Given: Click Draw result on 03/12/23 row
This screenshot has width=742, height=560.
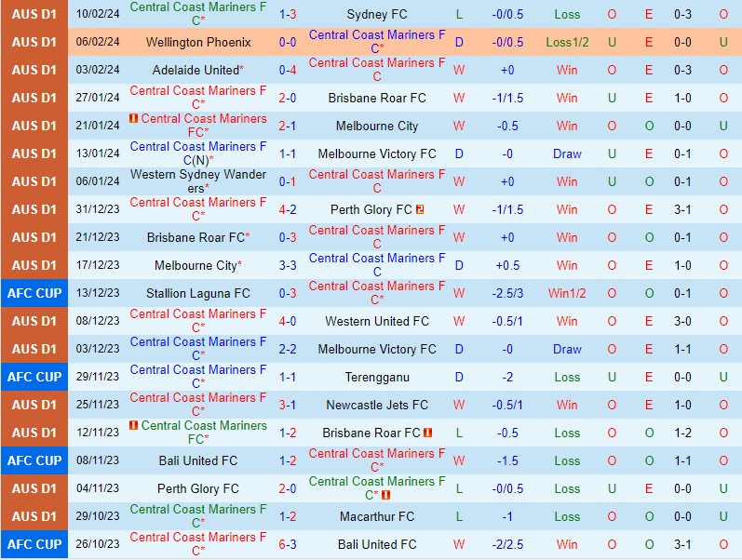Looking at the screenshot, I should [x=567, y=349].
